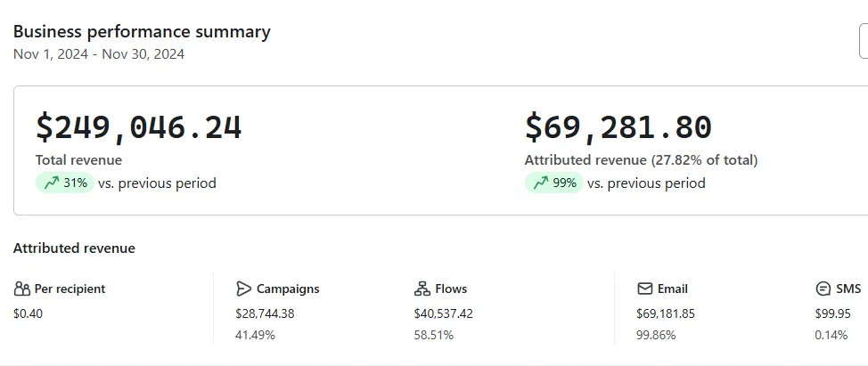Screen dimensions: 868x366
Task: Select the $69,281.80 attributed revenue figure
Action: (618, 127)
